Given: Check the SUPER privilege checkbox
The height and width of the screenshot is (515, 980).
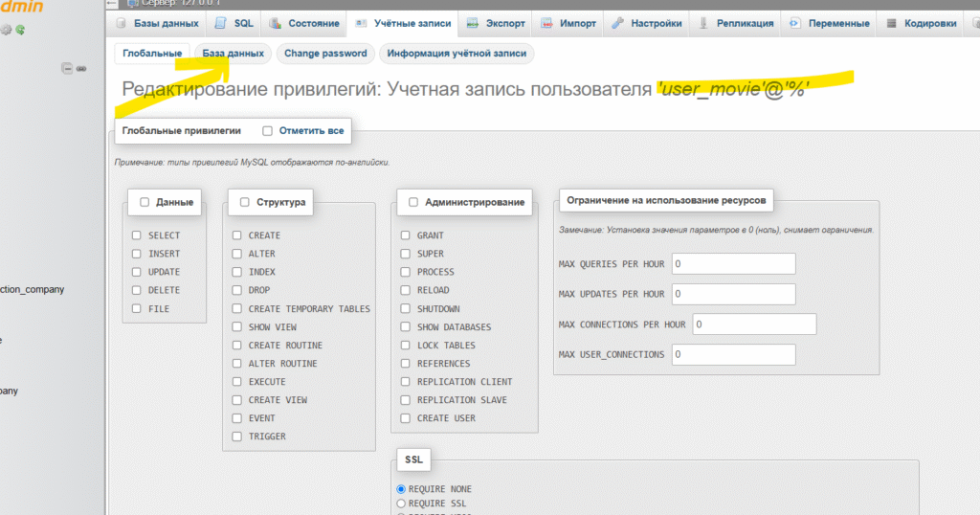Looking at the screenshot, I should point(405,253).
